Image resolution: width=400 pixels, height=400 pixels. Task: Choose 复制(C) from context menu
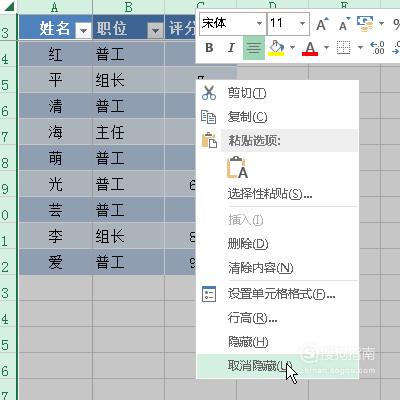(x=277, y=117)
